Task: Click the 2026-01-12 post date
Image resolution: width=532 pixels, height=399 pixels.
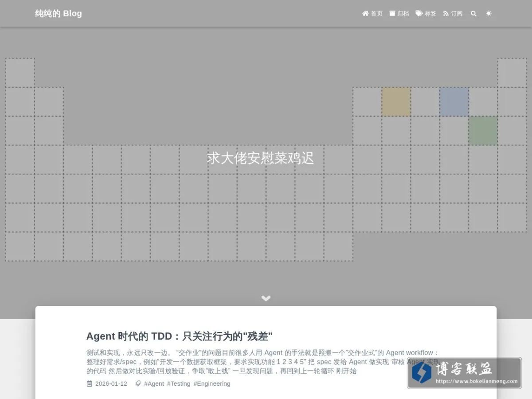Action: click(x=107, y=383)
